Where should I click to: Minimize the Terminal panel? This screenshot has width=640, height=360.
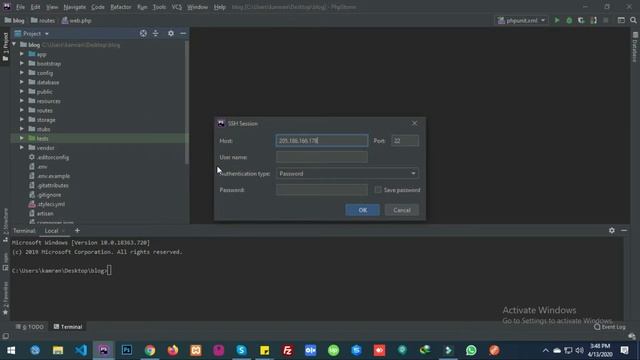624,231
